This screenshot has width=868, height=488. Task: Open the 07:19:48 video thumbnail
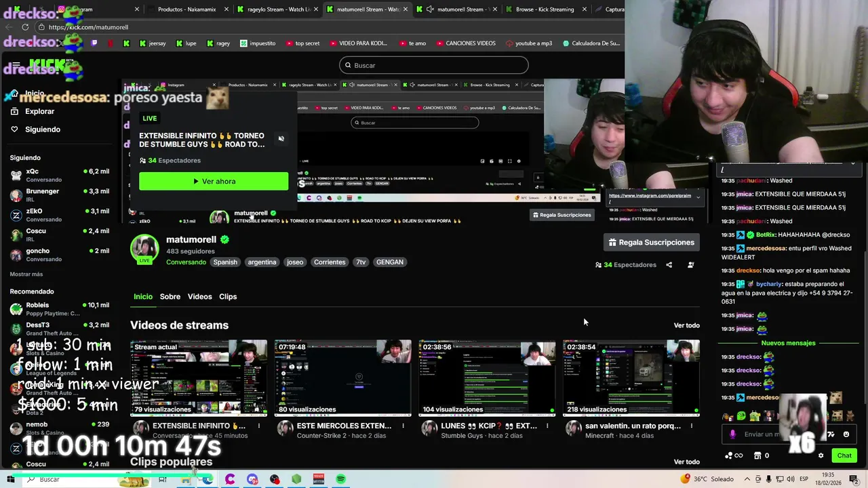click(x=343, y=378)
